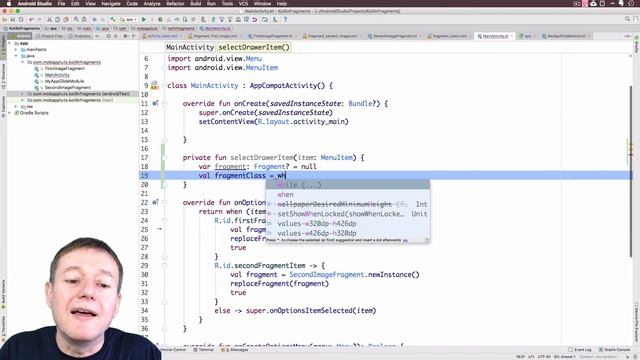Choose 'when' from the autocomplete popup

click(x=348, y=195)
